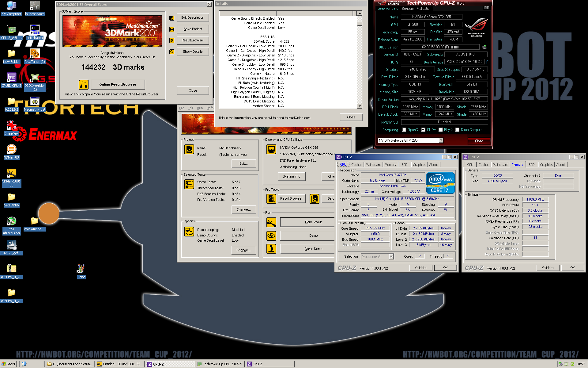Click Close button in GPU-Z
The width and height of the screenshot is (588, 368).
pos(479,141)
